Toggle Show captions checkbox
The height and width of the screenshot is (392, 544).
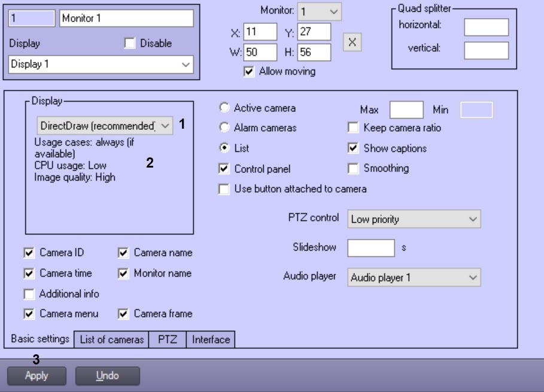(353, 148)
